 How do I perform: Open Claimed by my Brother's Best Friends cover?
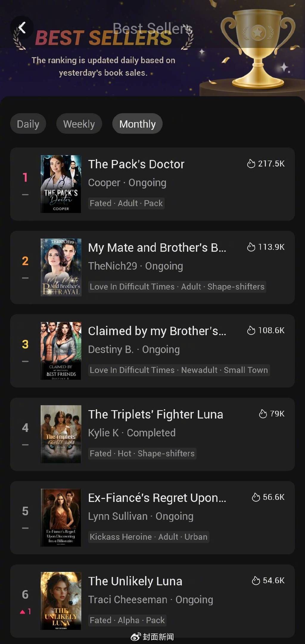coord(61,351)
